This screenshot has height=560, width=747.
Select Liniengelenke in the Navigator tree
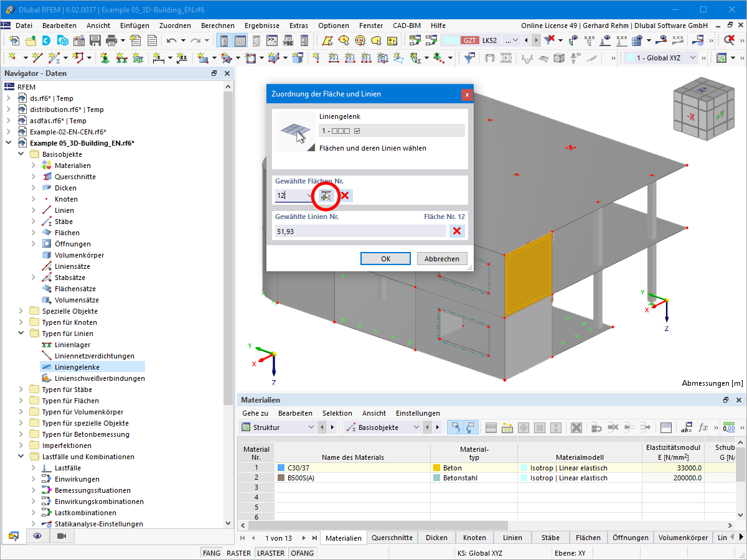point(77,367)
